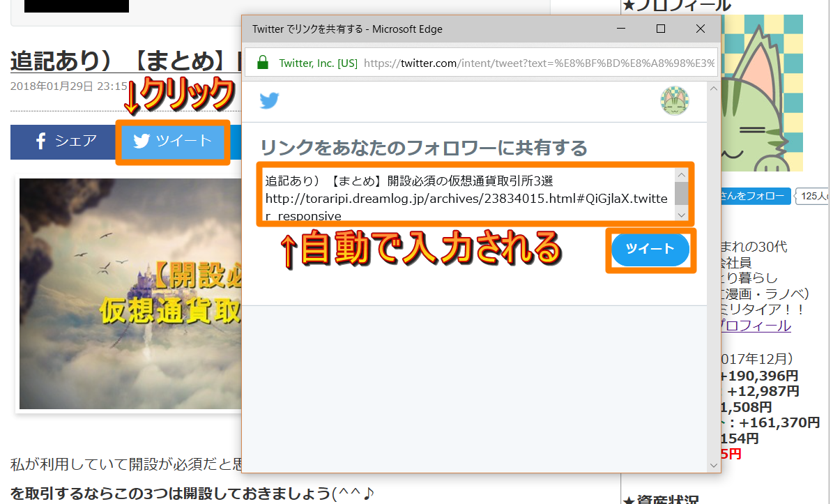Click the tweet text box scroll down arrow
Screen dimensions: 833x504
pos(682,215)
